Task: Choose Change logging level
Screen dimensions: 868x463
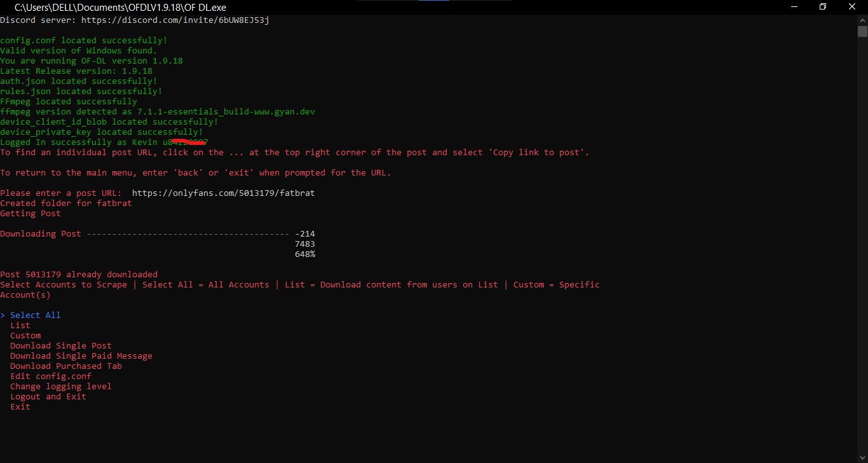Action: click(60, 386)
